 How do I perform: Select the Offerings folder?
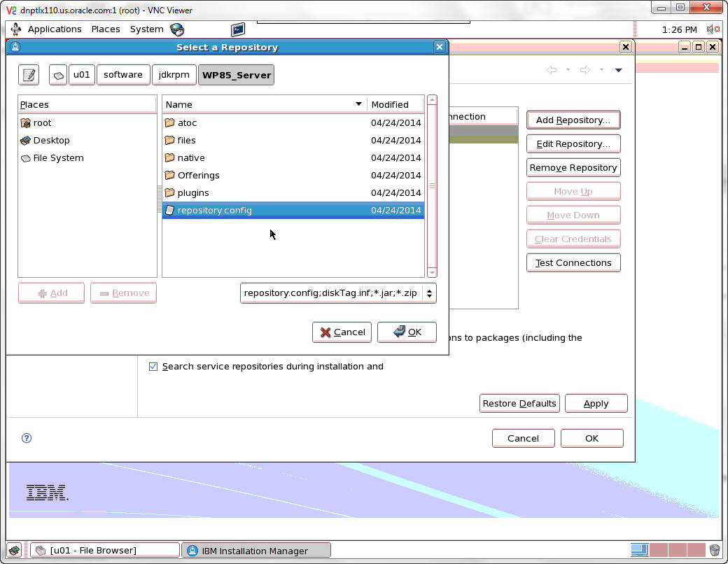(x=293, y=175)
